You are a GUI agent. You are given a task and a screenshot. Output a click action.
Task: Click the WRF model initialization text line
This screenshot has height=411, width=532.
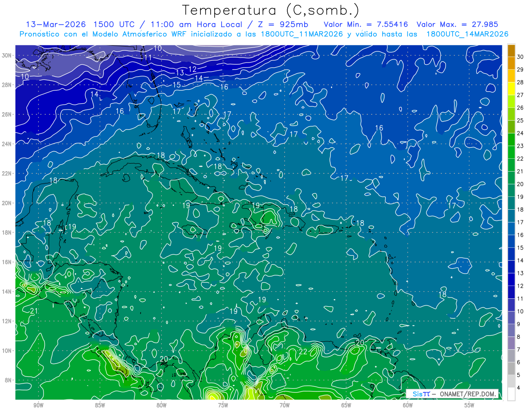point(264,34)
